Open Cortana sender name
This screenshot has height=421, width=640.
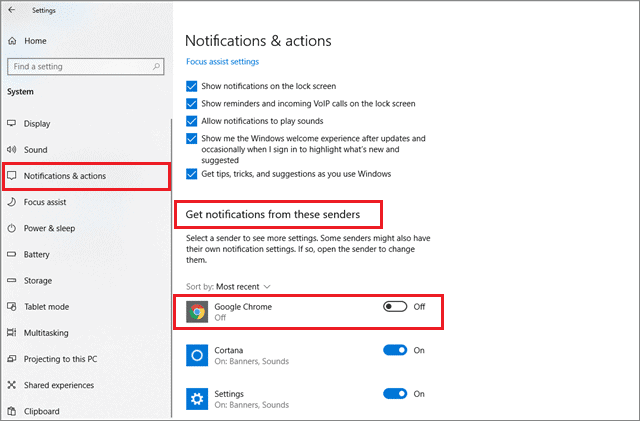coord(229,350)
